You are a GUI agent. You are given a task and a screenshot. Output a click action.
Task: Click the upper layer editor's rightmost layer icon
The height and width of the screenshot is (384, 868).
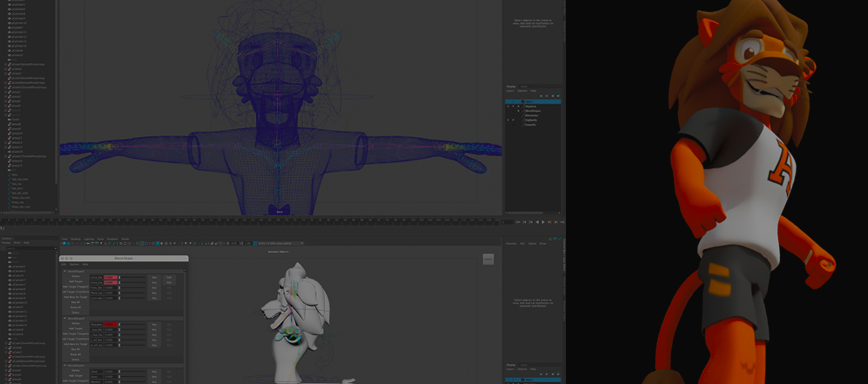558,96
